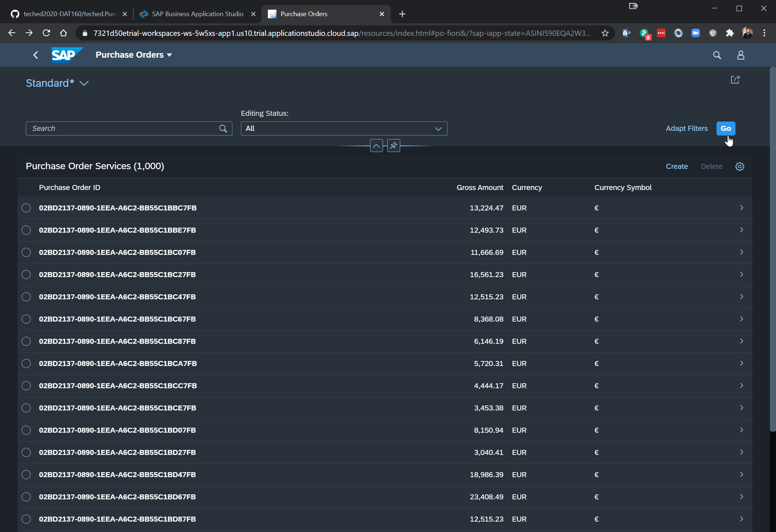Open the Chrome profile avatar

point(747,33)
